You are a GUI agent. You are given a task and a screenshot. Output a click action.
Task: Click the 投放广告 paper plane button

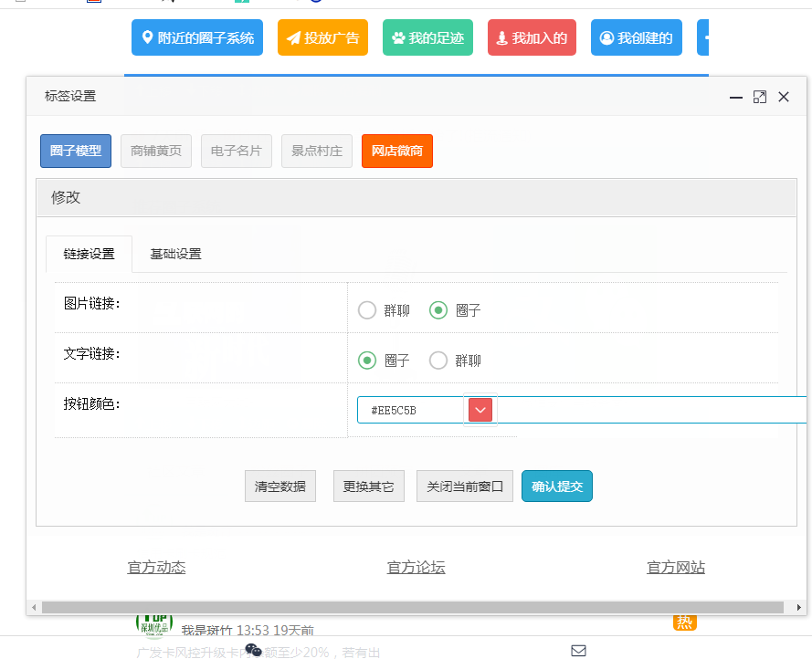(x=322, y=38)
